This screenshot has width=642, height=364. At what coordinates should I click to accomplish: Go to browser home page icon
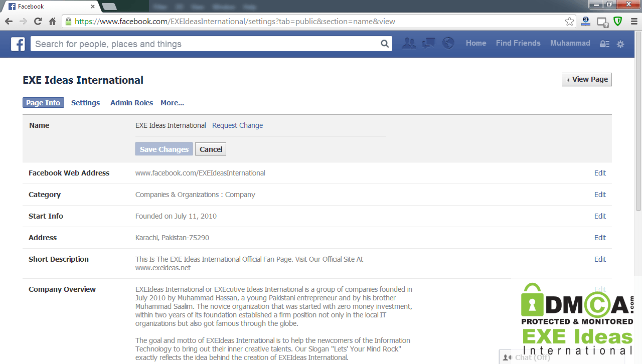[x=52, y=22]
